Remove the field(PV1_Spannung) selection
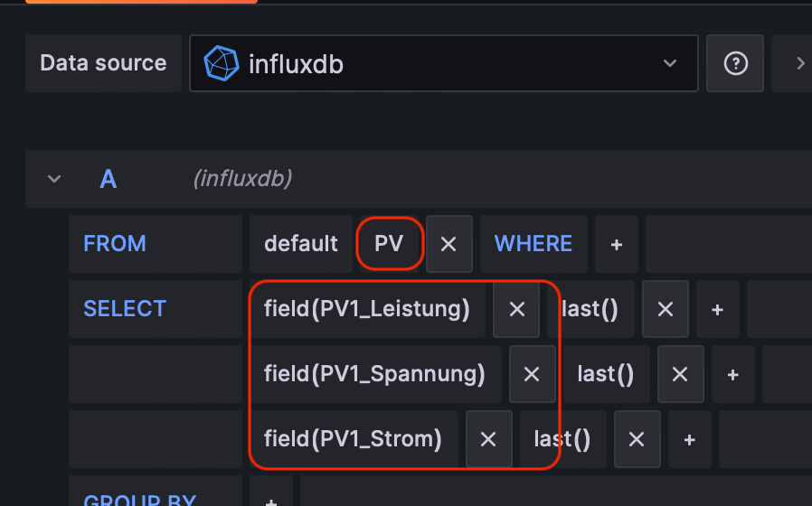Screen dimensions: 812x506 coord(532,374)
